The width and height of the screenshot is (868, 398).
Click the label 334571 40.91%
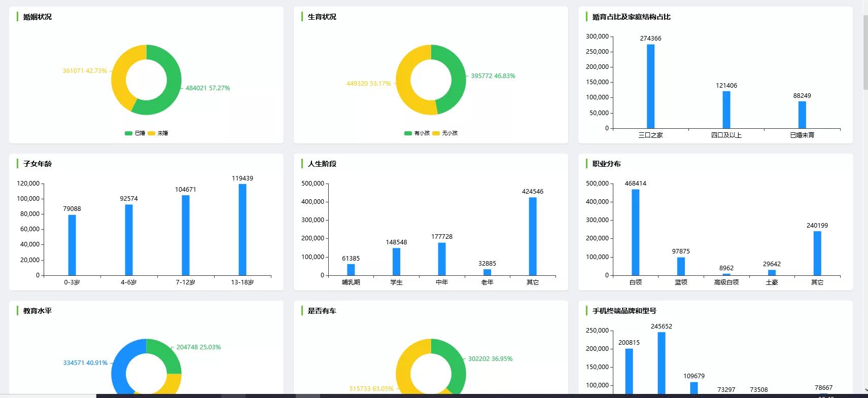[x=85, y=363]
